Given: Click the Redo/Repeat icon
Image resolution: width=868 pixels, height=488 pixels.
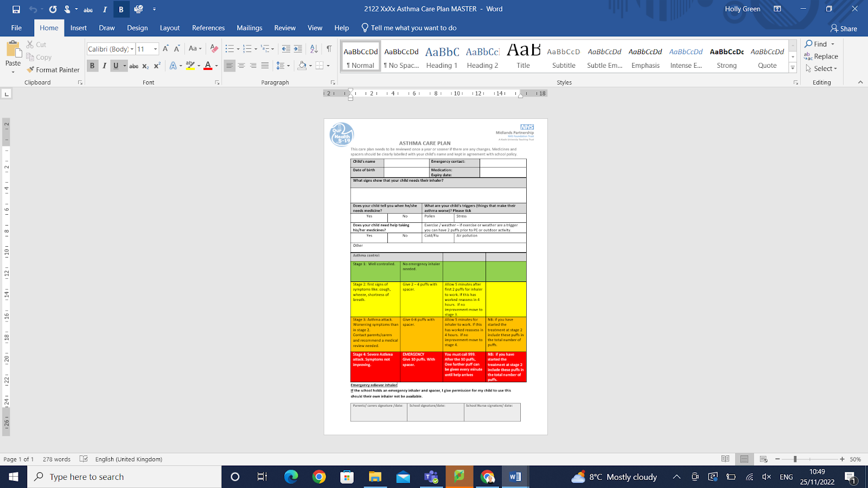Looking at the screenshot, I should [x=53, y=9].
